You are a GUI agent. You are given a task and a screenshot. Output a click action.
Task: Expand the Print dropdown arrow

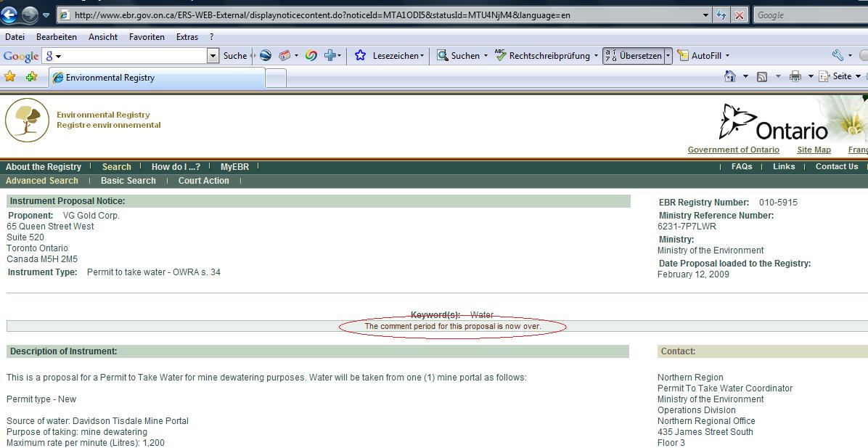[x=811, y=76]
